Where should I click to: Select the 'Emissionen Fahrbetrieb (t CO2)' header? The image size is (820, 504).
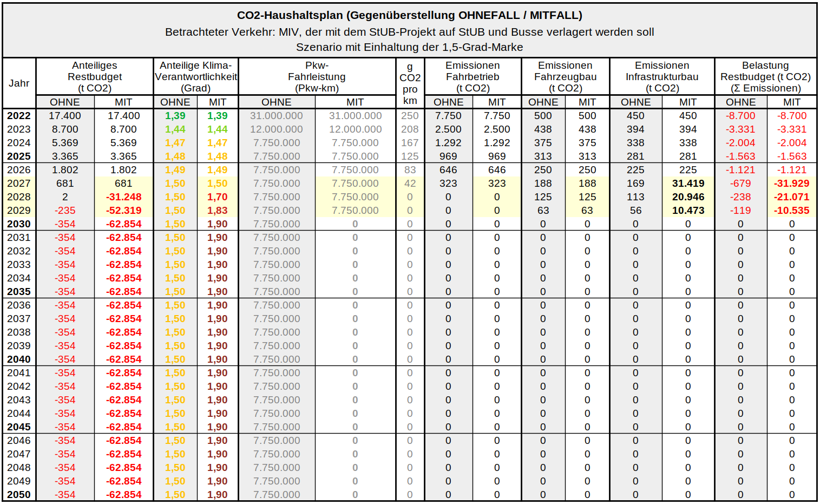coord(473,76)
